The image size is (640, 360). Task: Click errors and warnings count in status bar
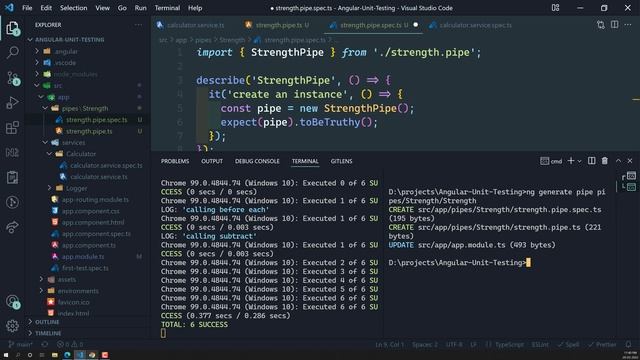[70, 344]
